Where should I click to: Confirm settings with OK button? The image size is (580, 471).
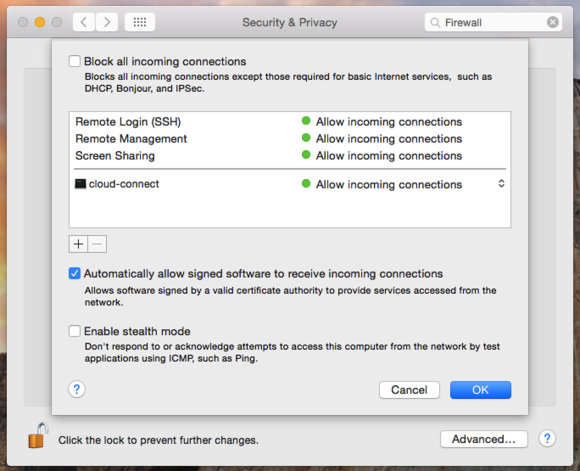pos(480,390)
